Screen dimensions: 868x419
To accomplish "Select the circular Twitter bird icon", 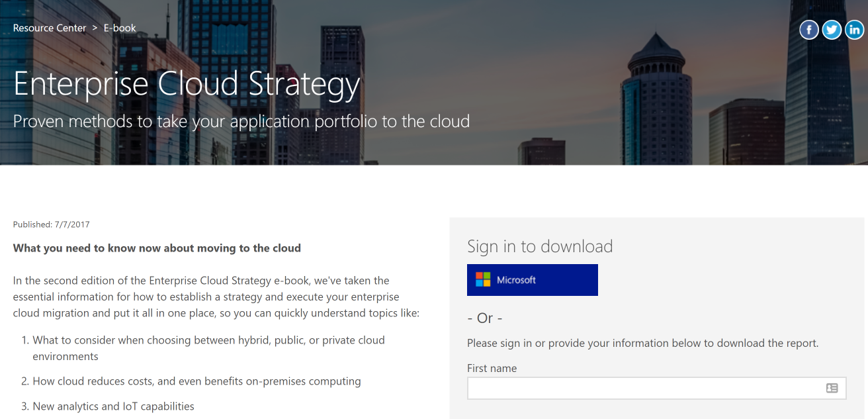I will (x=832, y=30).
